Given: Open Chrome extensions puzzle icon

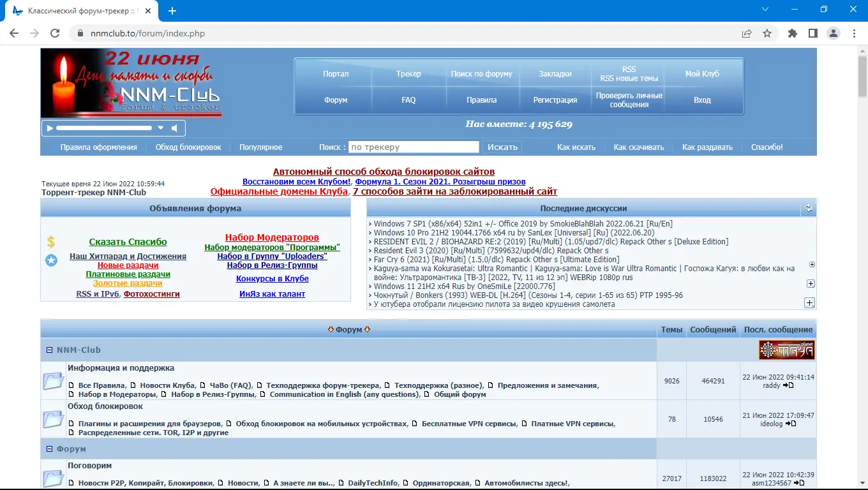Looking at the screenshot, I should (x=793, y=33).
